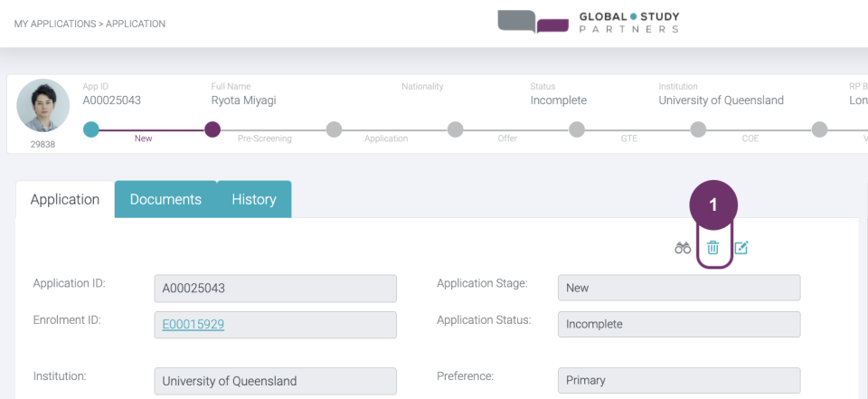Click the Institution field
Screen dimensions: 868x399
coord(275,381)
